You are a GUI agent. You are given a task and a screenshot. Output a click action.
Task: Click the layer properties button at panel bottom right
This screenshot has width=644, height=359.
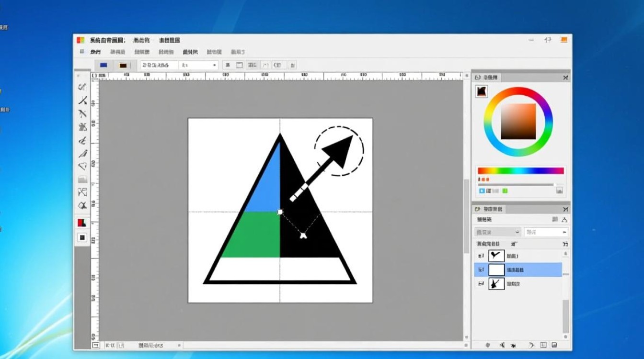(x=554, y=344)
